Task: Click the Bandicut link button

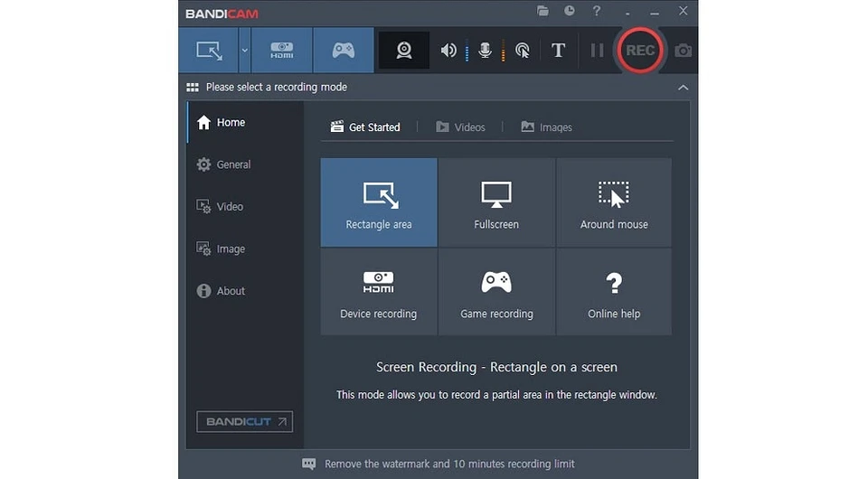Action: tap(244, 422)
